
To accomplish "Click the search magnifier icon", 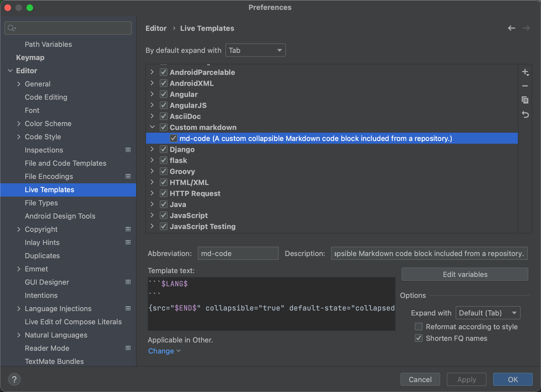I will [x=12, y=28].
